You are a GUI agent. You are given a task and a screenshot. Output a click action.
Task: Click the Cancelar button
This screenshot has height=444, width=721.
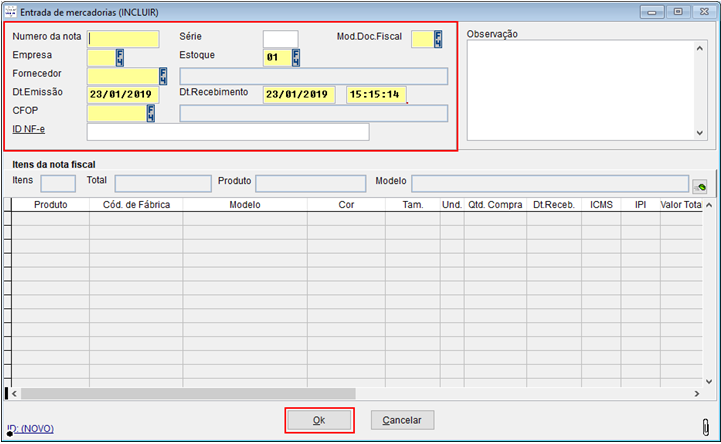tap(402, 420)
